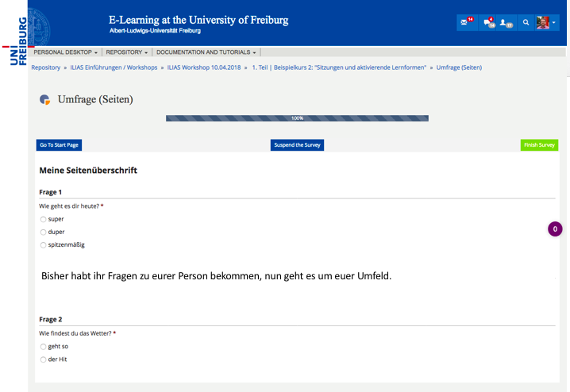Expand the Repository dropdown menu
The width and height of the screenshot is (570, 392).
127,52
